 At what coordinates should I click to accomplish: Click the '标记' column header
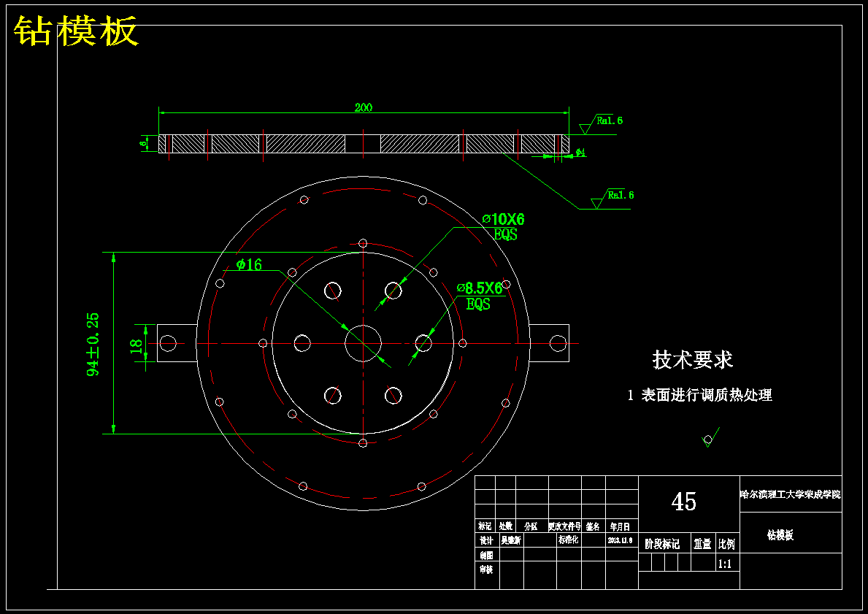[x=485, y=526]
